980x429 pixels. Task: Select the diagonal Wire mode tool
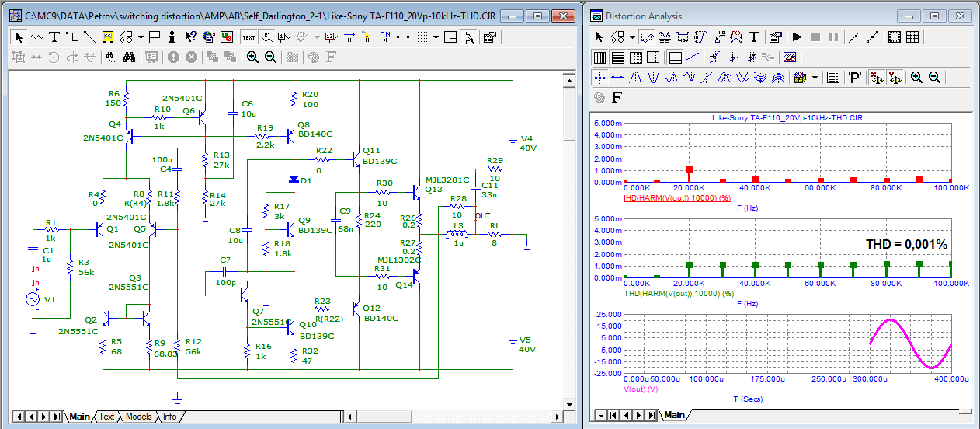pos(89,37)
